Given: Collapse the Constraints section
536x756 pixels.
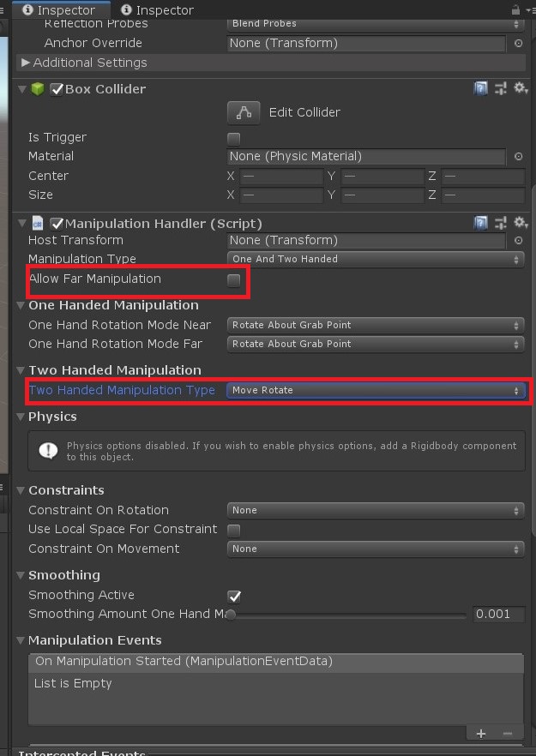Looking at the screenshot, I should (21, 490).
